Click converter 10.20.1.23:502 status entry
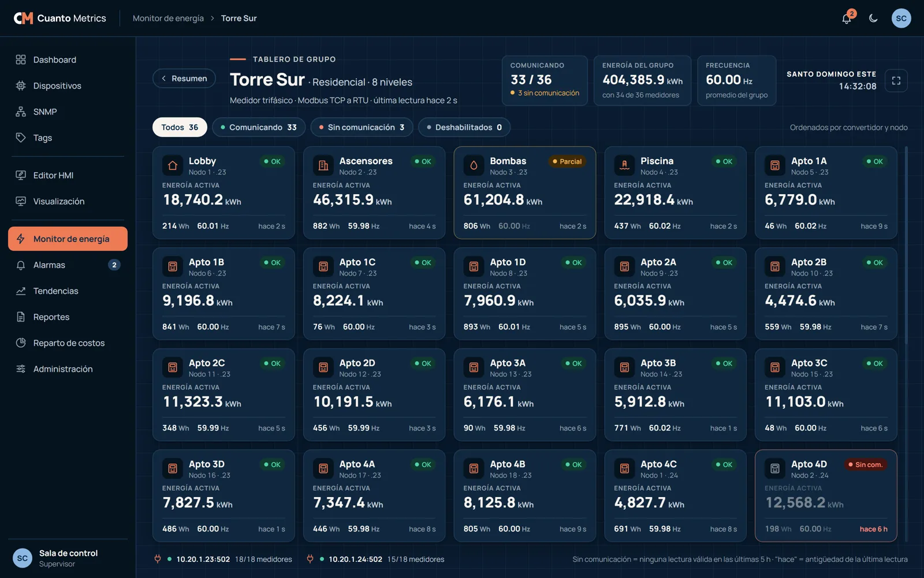Screen dimensions: 924x578 click(223, 560)
